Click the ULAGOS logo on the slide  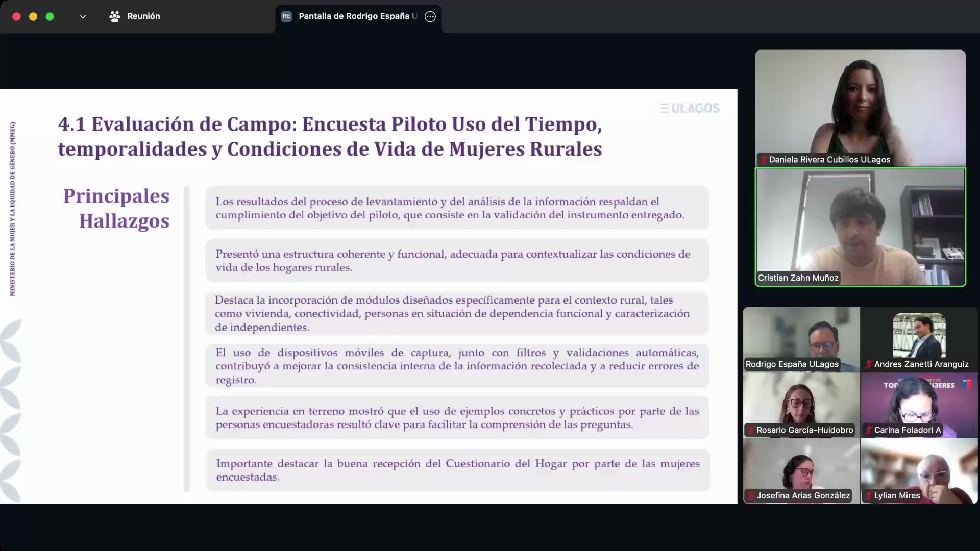(x=690, y=108)
